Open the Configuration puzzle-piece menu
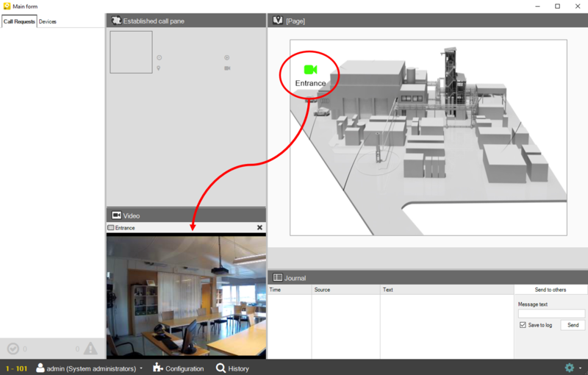Image resolution: width=588 pixels, height=375 pixels. tap(179, 368)
